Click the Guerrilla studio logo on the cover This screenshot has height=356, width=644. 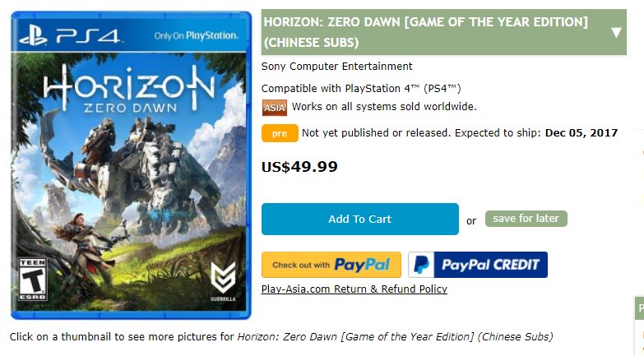pyautogui.click(x=222, y=279)
